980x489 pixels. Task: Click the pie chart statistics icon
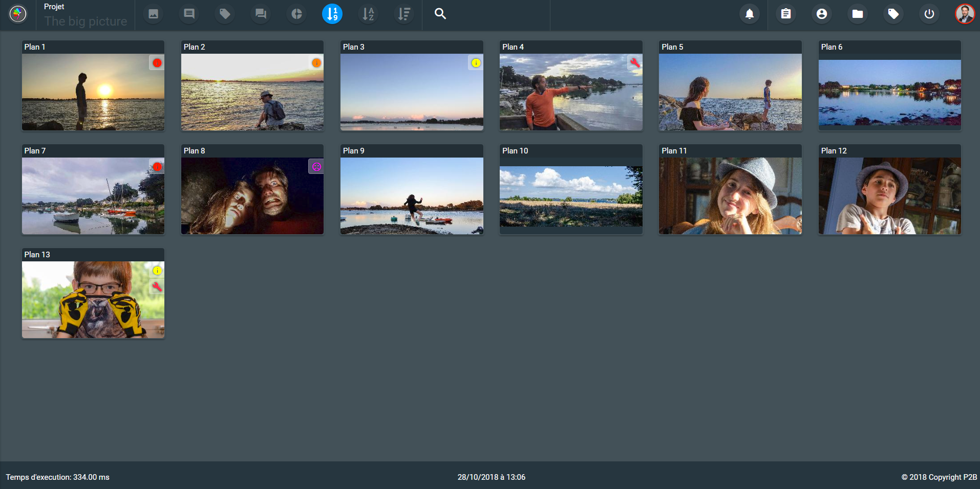pyautogui.click(x=296, y=14)
